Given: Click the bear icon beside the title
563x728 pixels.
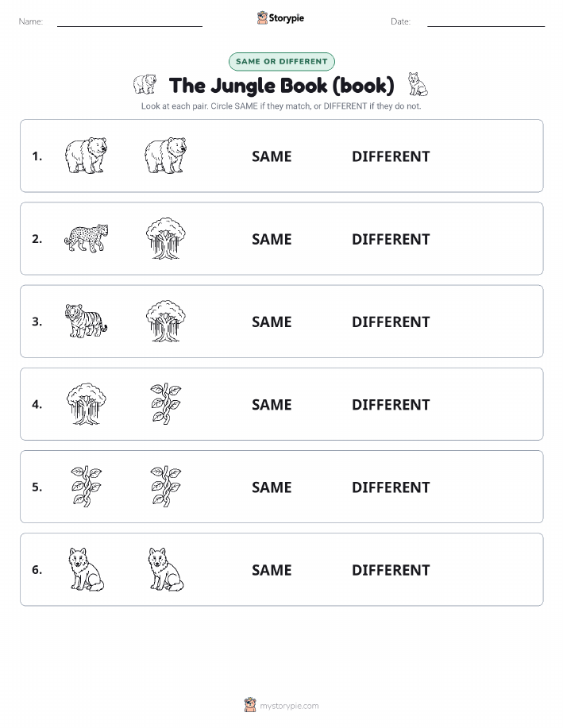Looking at the screenshot, I should point(145,84).
